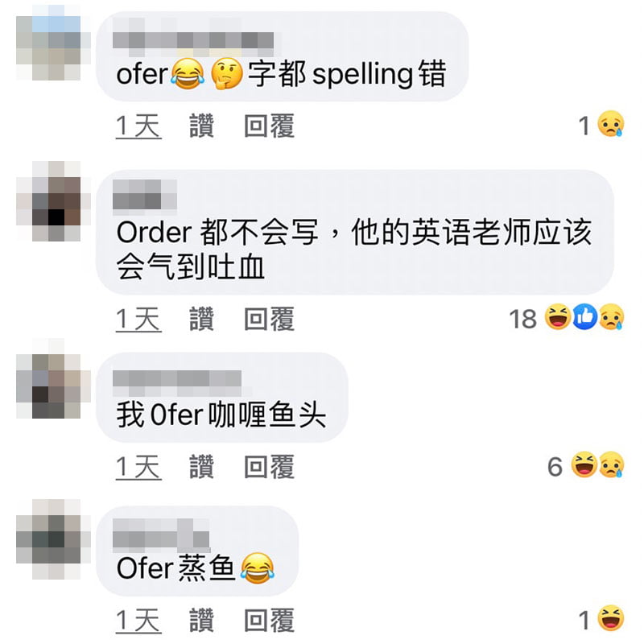Open the 1天 timestamp of Ofer蒸鱼 comment
This screenshot has width=644, height=644.
138,620
